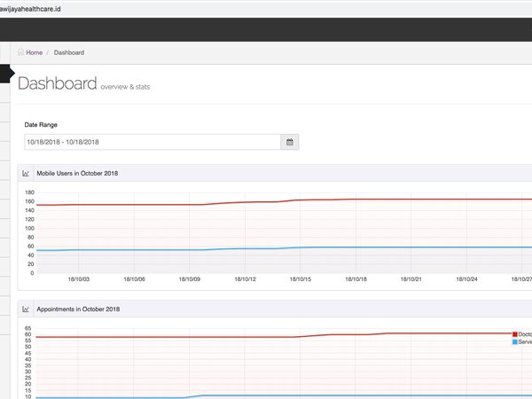Click the Home breadcrumb link
Image resolution: width=532 pixels, height=399 pixels.
pos(35,52)
